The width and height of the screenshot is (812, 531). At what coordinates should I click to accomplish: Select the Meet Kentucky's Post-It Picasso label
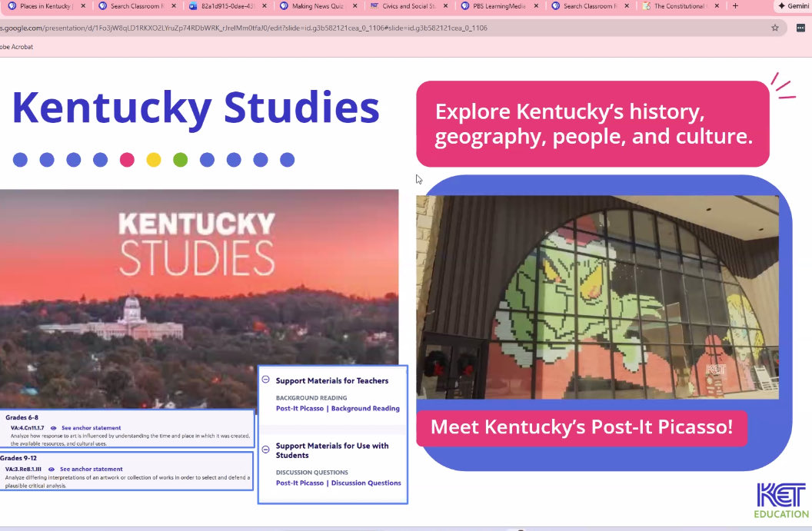(581, 428)
